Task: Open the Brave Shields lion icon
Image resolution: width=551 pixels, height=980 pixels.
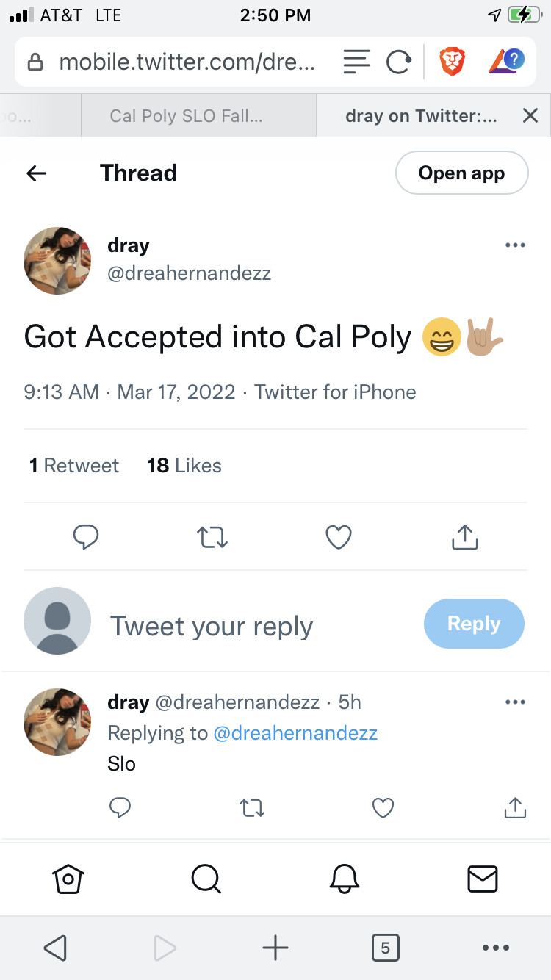Action: (453, 62)
